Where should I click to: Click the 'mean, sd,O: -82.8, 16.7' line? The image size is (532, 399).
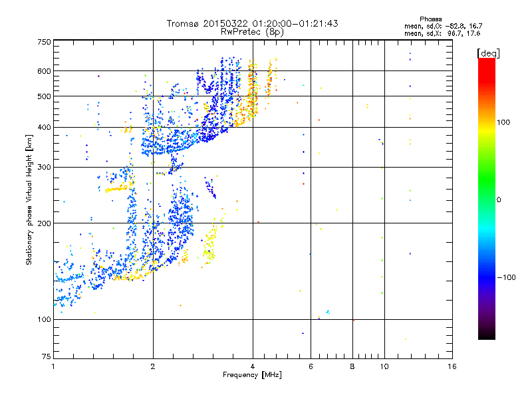443,26
